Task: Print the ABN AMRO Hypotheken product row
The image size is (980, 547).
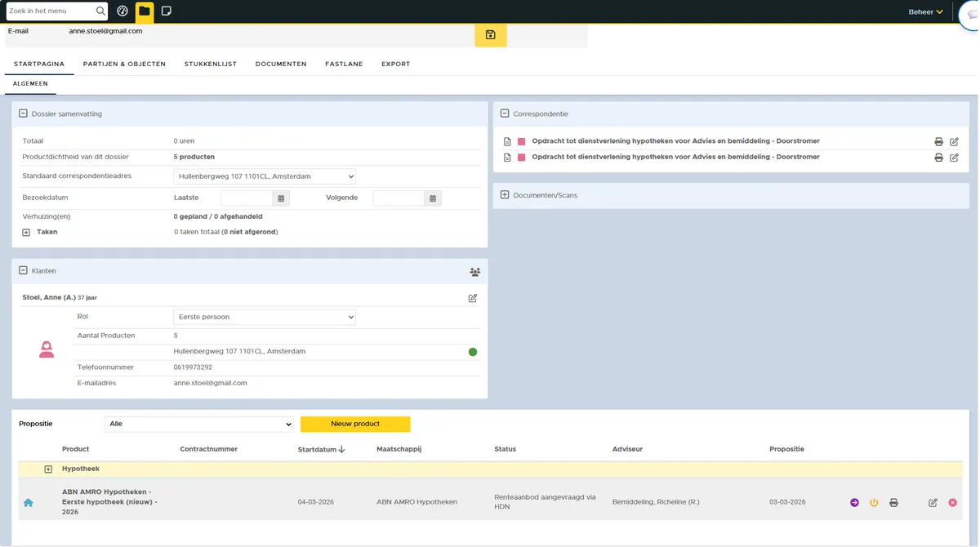Action: click(893, 502)
